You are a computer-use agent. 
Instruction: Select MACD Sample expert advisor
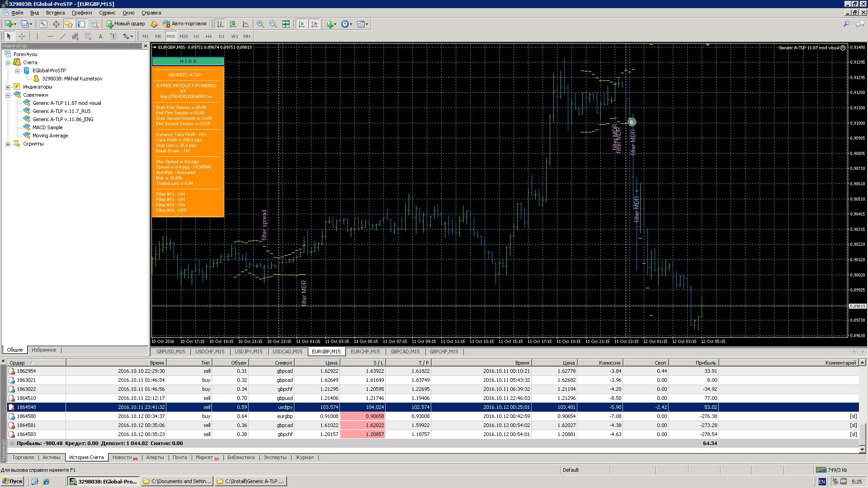[x=47, y=127]
